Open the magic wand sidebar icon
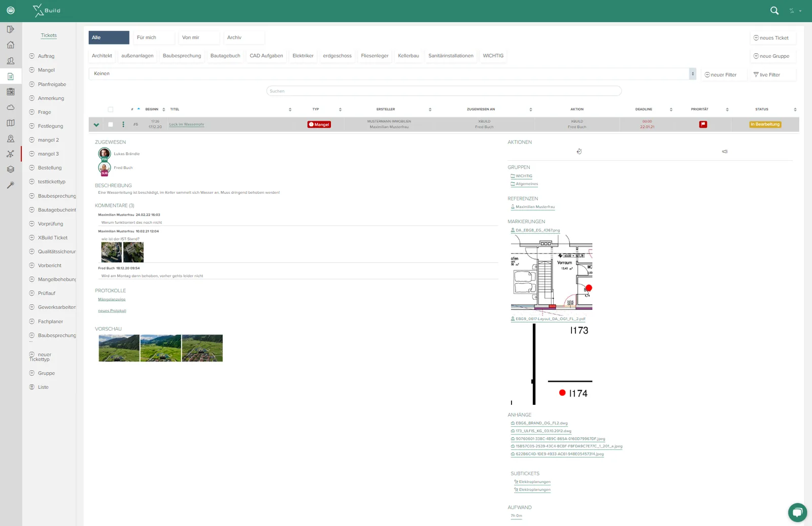The width and height of the screenshot is (812, 526). coord(11,186)
